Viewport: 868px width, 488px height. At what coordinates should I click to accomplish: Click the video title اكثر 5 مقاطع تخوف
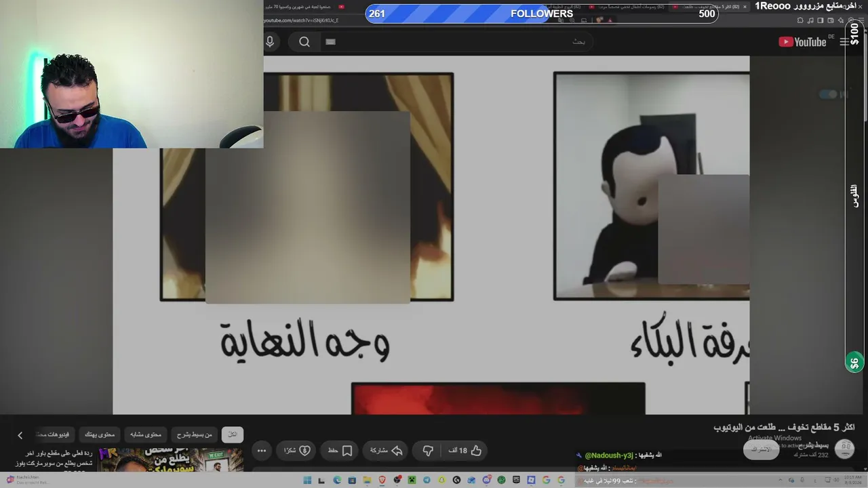pos(784,427)
